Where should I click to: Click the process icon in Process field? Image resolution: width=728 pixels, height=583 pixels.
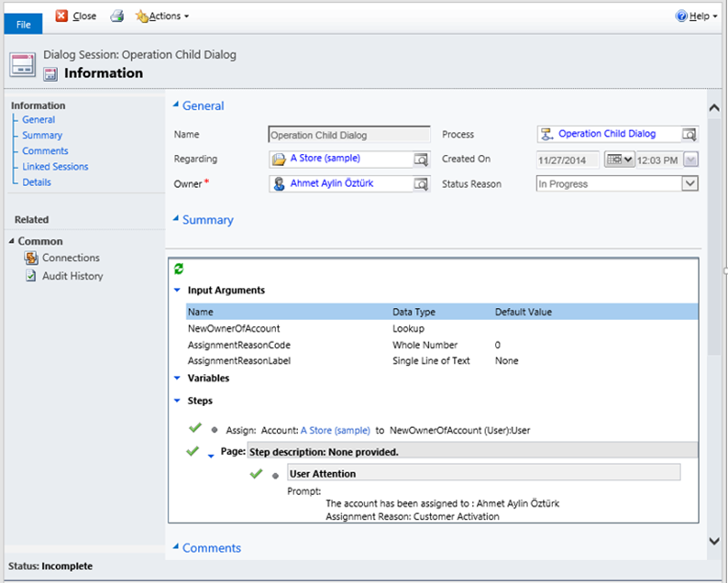point(547,134)
